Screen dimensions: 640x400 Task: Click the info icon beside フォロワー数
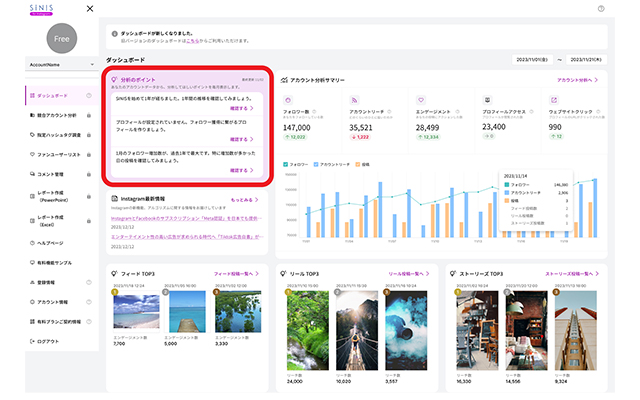pyautogui.click(x=314, y=111)
